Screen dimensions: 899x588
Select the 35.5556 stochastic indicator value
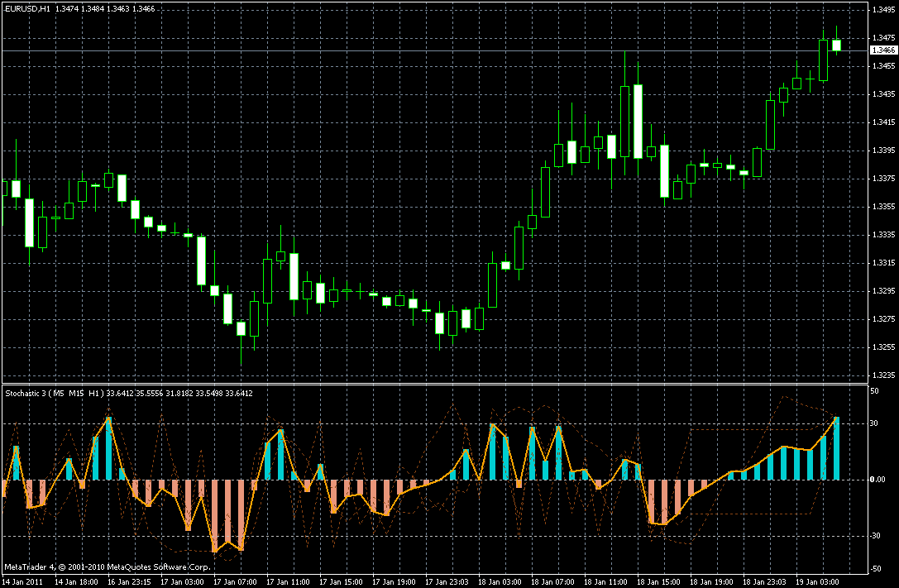tap(149, 393)
